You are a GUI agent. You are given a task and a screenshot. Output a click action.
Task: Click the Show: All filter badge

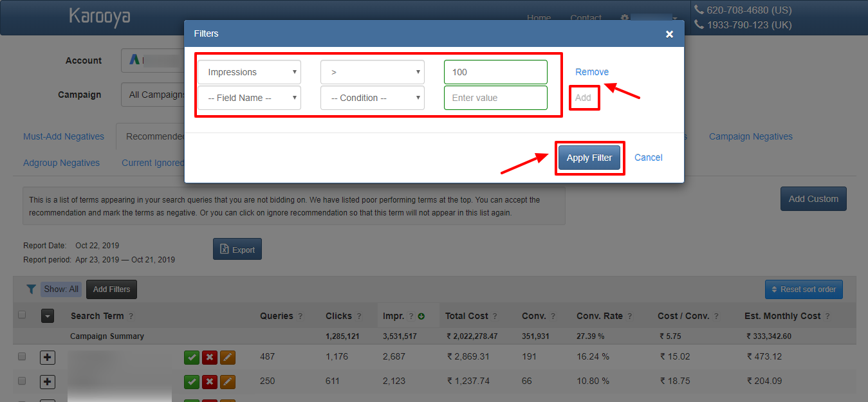tap(61, 289)
